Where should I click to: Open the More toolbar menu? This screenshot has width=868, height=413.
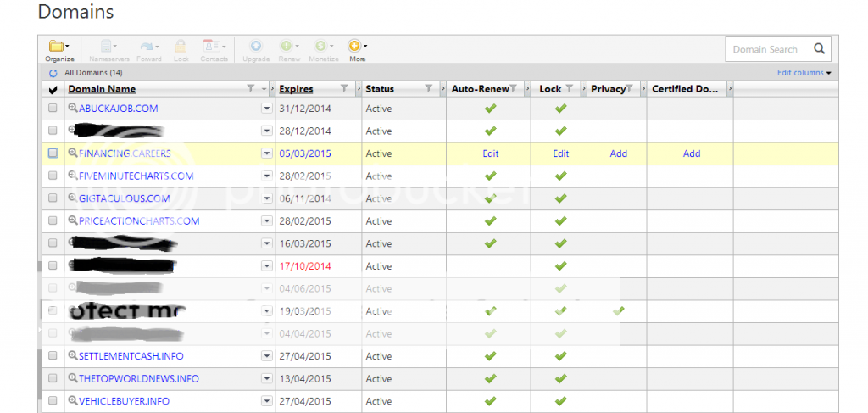357,50
